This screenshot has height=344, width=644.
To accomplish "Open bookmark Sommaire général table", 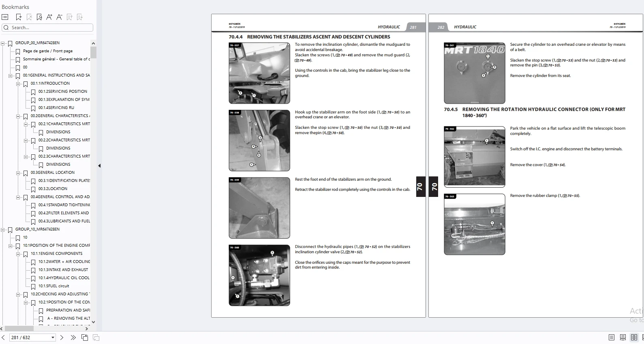I will point(56,59).
